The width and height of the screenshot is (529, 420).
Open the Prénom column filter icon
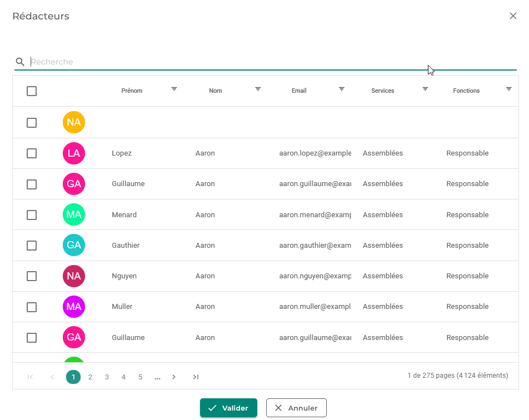tap(174, 89)
